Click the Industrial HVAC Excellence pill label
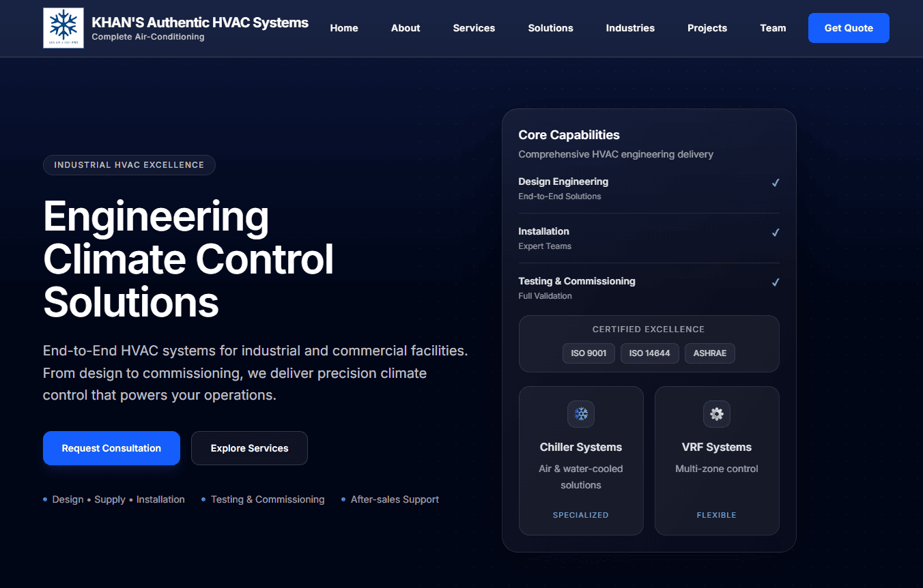Image resolution: width=923 pixels, height=588 pixels. (x=129, y=165)
